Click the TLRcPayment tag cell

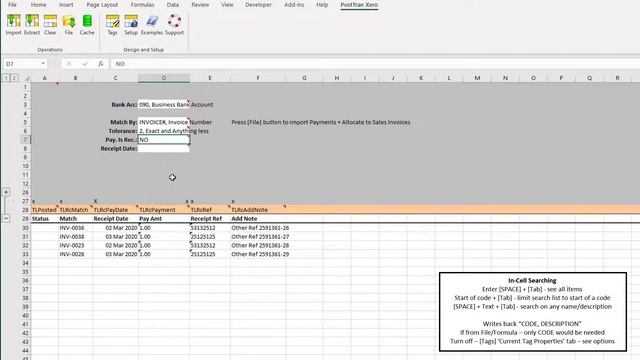[x=164, y=210]
